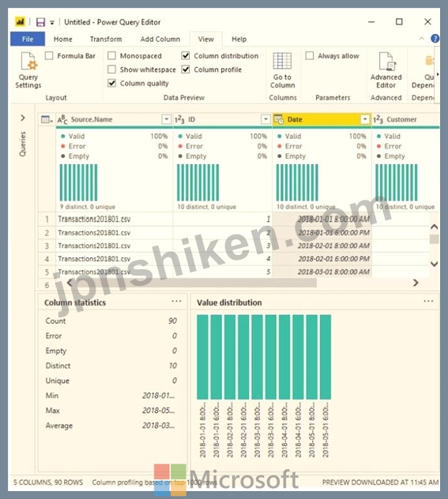This screenshot has height=499, width=448.
Task: Open the Source.Name column filter dropdown
Action: (166, 119)
